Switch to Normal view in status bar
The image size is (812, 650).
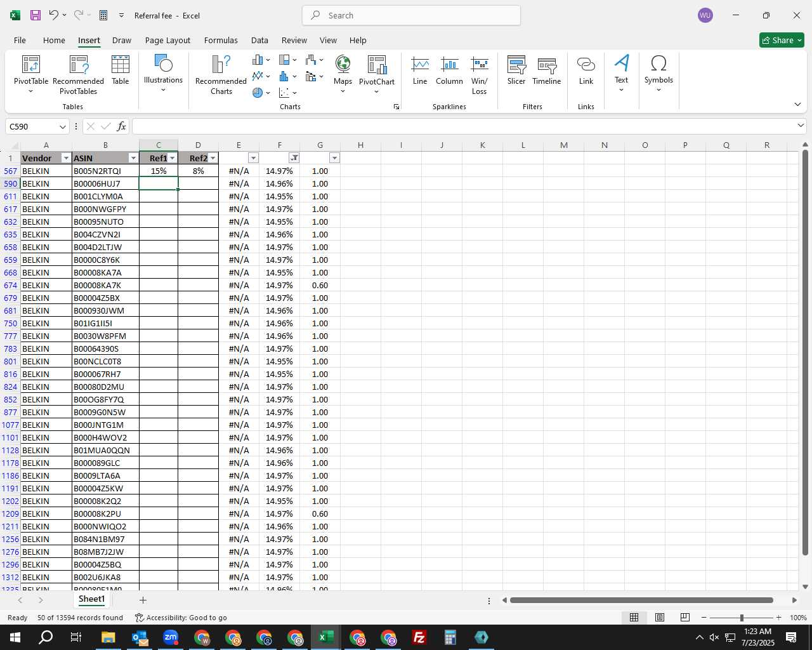click(634, 618)
